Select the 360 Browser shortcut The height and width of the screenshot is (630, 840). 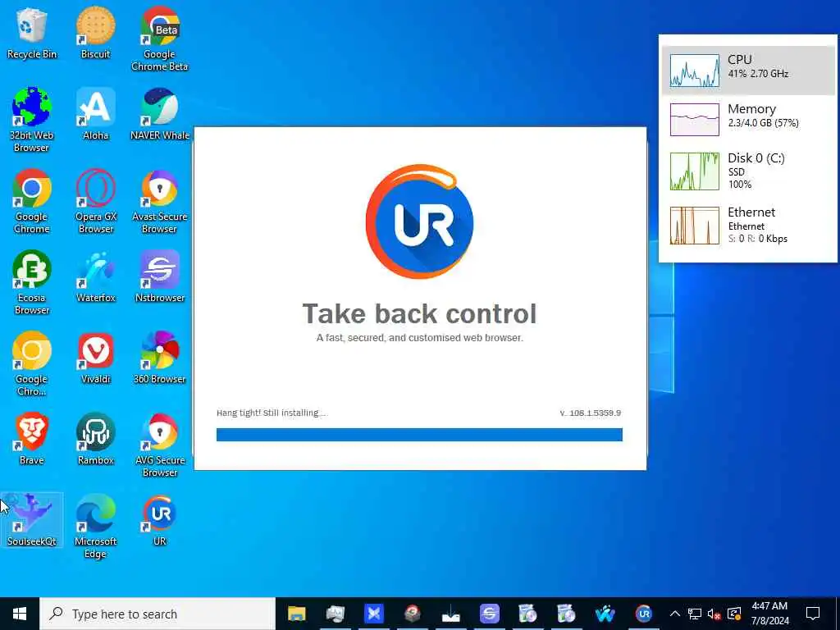click(160, 358)
